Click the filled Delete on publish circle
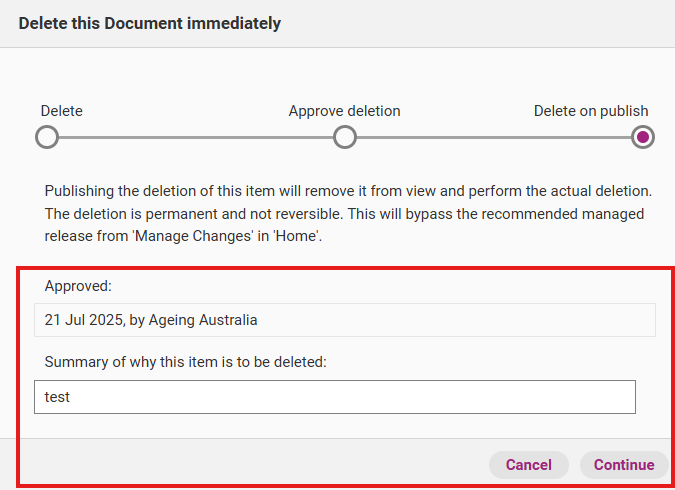 (643, 137)
